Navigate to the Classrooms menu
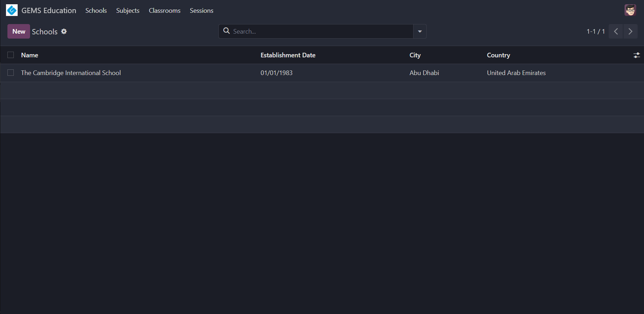Viewport: 644px width, 314px height. coord(164,10)
